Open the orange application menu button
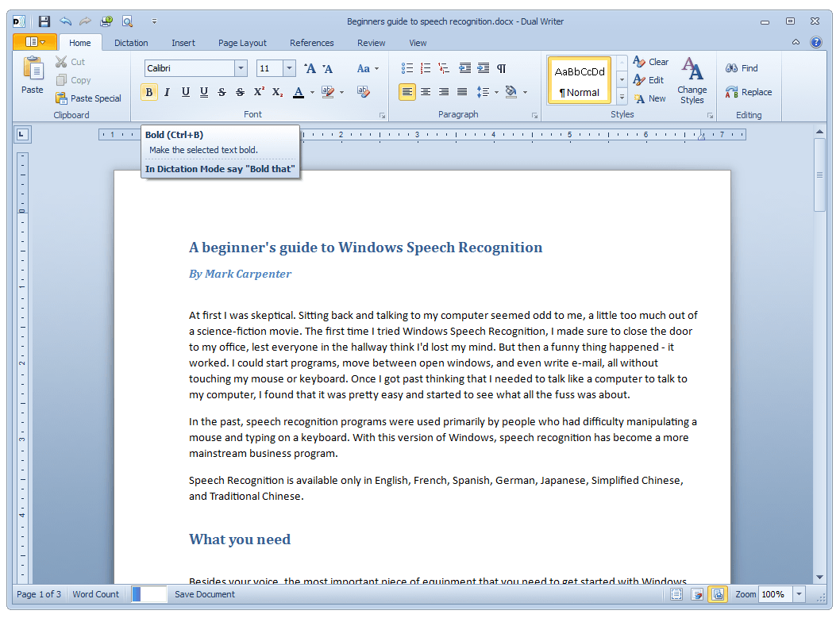The image size is (840, 618). (35, 42)
